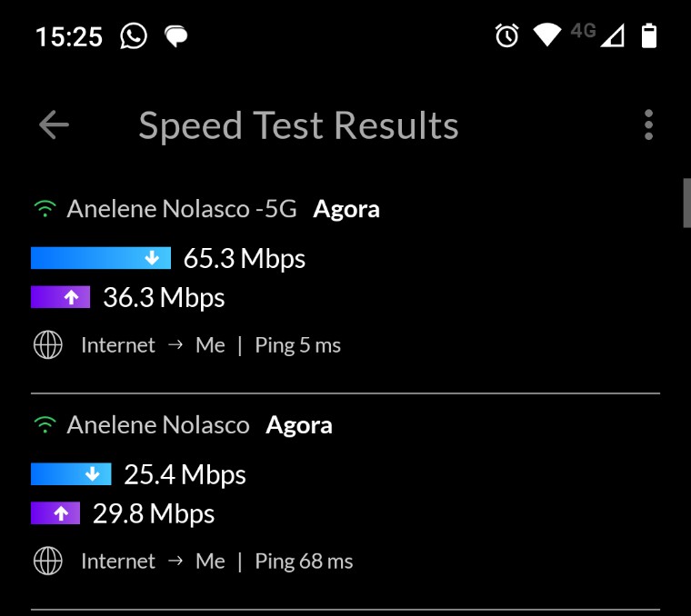Open the Anelene Nolasco -5G test result

(182, 210)
